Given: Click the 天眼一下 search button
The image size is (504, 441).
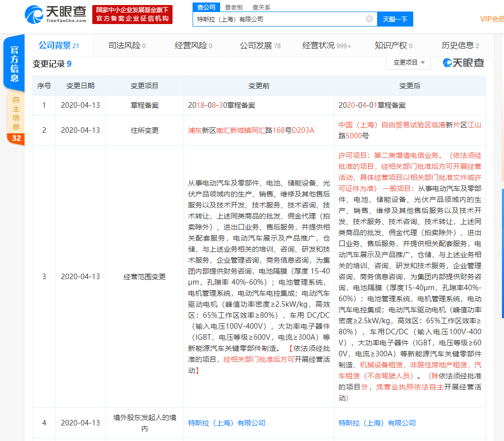Looking at the screenshot, I should point(396,19).
